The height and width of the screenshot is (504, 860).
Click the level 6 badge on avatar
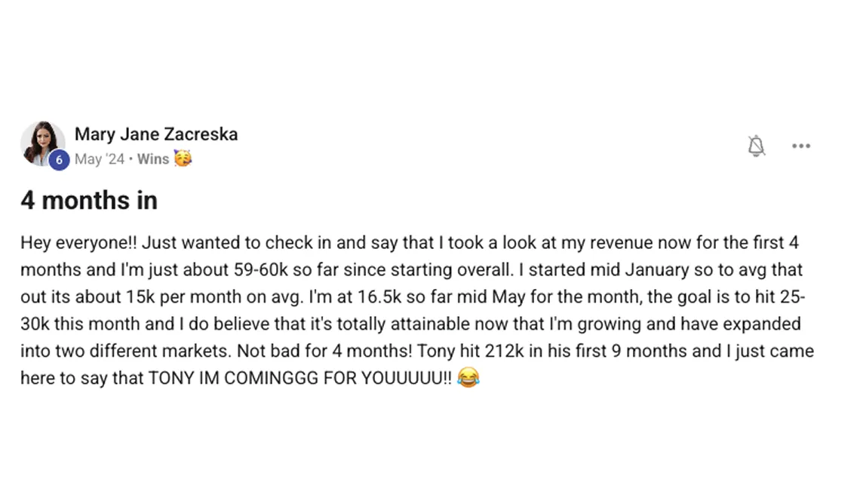59,160
